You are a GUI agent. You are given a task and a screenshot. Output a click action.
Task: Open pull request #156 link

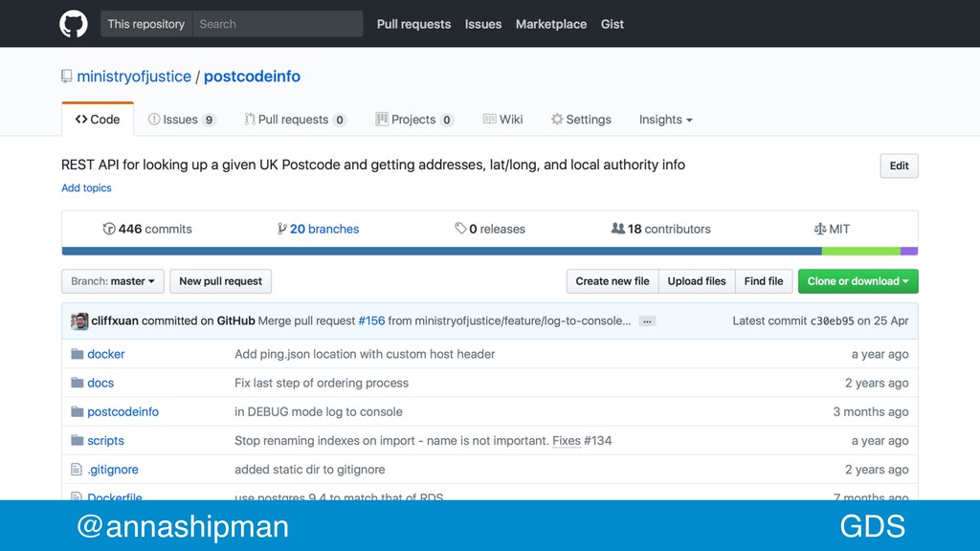point(371,321)
